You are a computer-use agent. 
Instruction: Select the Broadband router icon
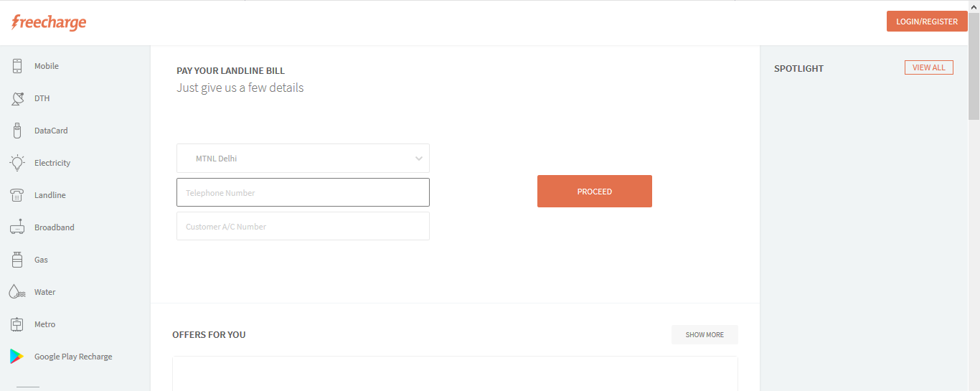pyautogui.click(x=17, y=227)
